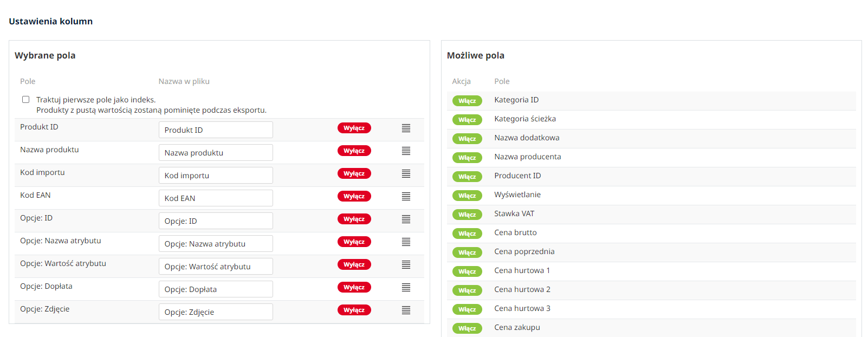Click Wyłącz for Opcje: Nazwa atrybutu
Image resolution: width=868 pixels, height=337 pixels.
[354, 242]
